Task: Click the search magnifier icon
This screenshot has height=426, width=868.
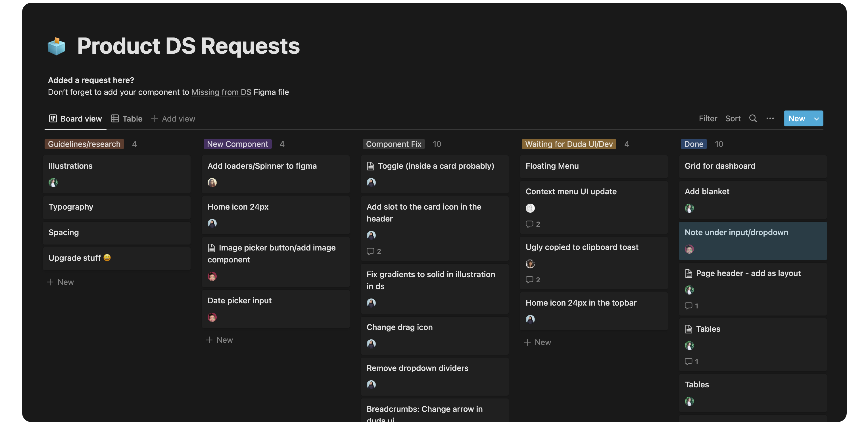Action: coord(753,118)
